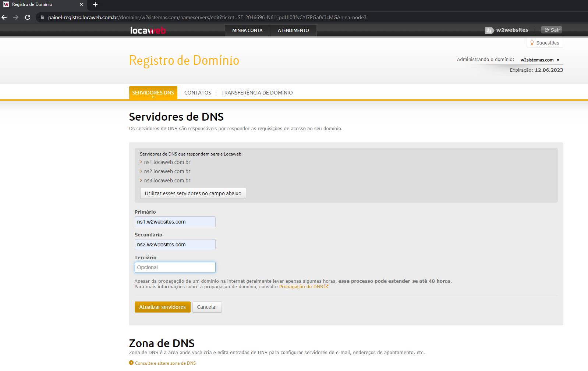This screenshot has height=371, width=588.
Task: Open the w2sistemas.com domain dropdown
Action: coord(540,60)
